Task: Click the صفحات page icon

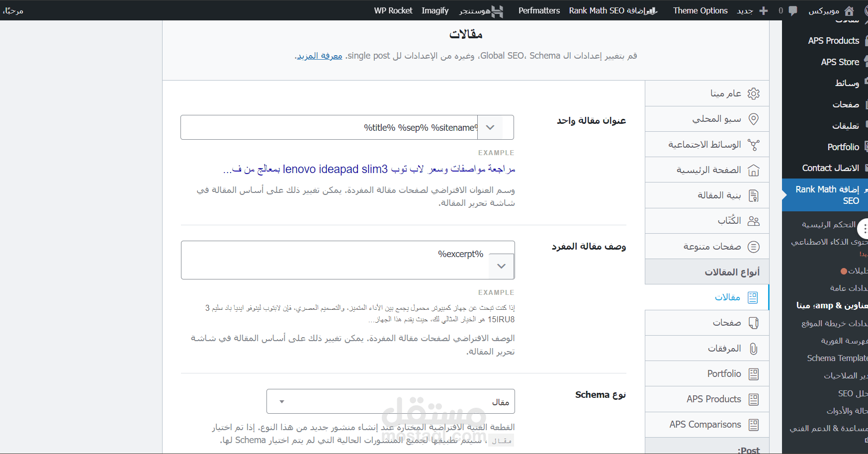Action: click(754, 323)
